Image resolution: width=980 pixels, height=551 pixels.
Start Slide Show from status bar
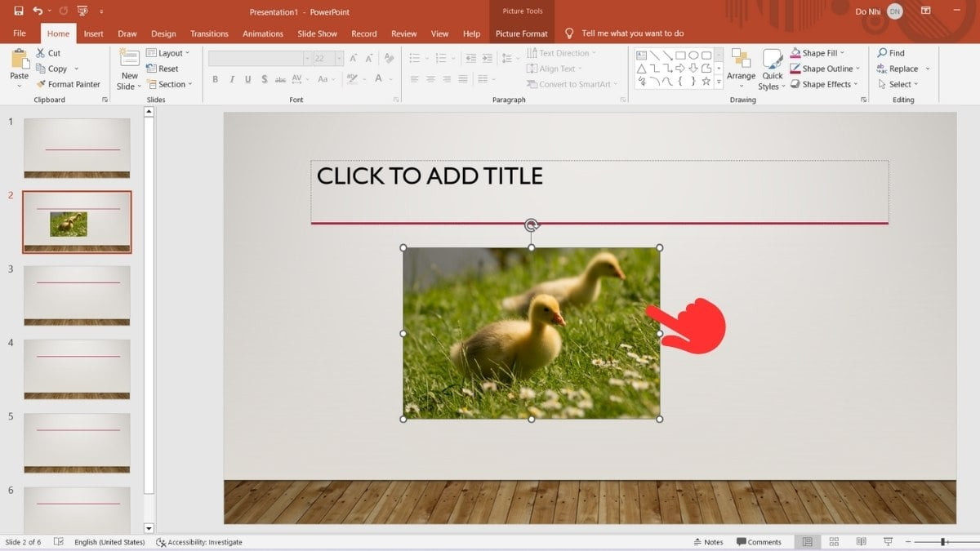click(x=888, y=542)
